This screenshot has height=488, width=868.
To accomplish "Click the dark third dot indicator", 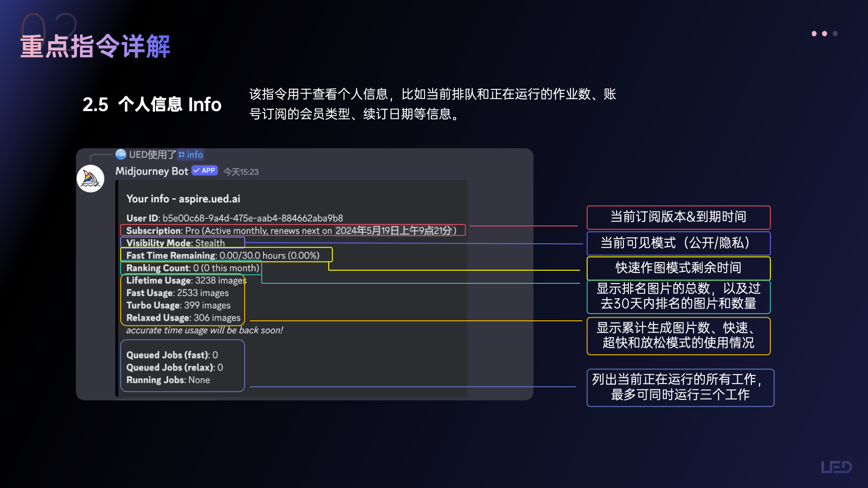I will pyautogui.click(x=835, y=33).
